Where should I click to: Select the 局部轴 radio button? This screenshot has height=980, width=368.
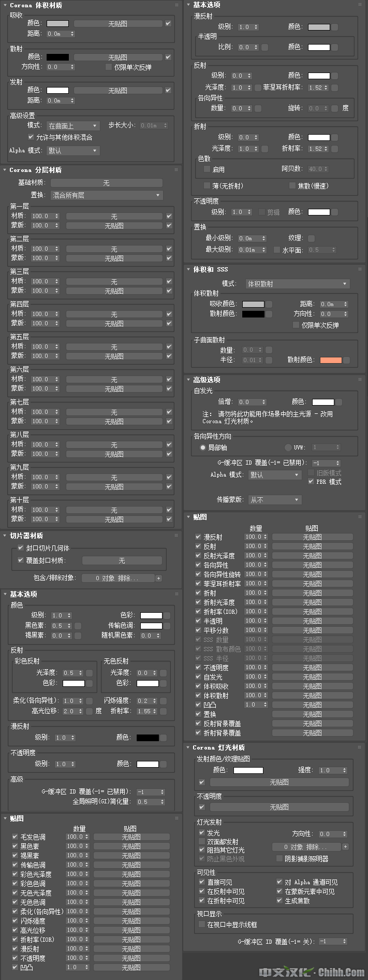click(x=203, y=448)
